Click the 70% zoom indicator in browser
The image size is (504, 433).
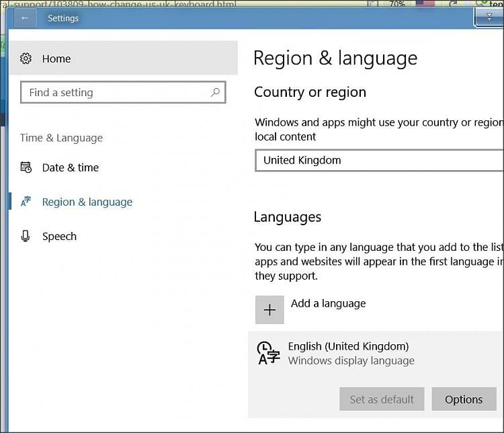[x=397, y=3]
